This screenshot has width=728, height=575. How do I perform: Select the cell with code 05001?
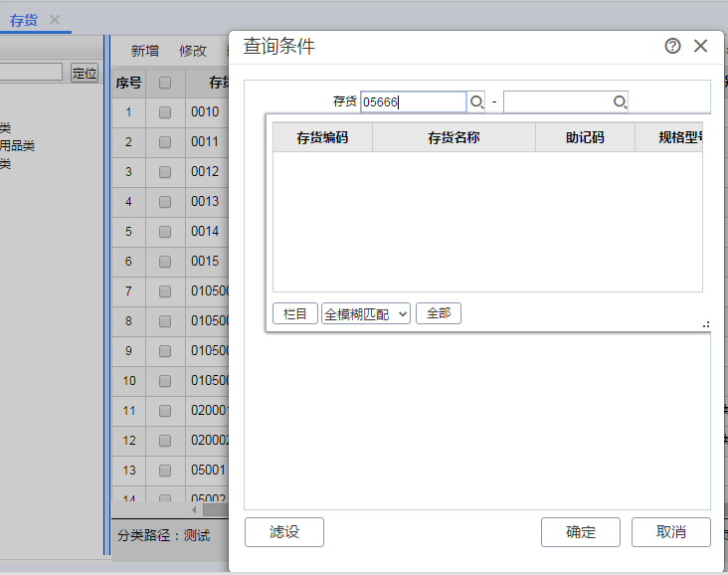click(x=207, y=471)
